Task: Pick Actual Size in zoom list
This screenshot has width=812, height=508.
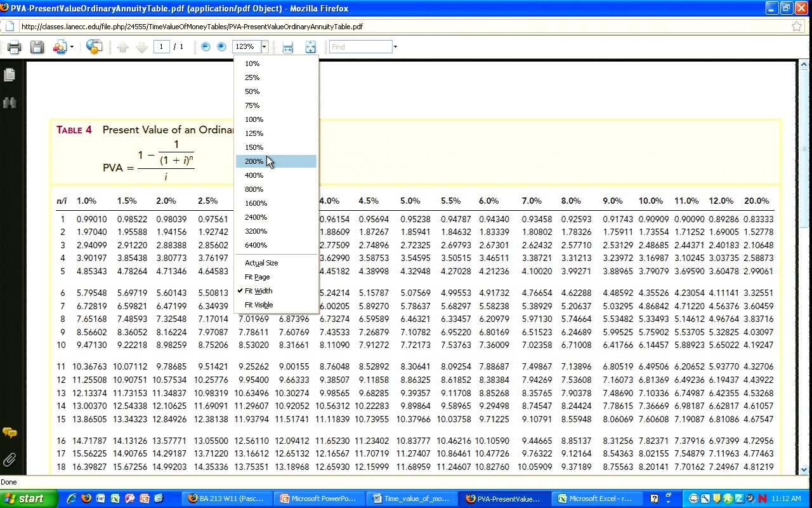Action: [x=261, y=263]
